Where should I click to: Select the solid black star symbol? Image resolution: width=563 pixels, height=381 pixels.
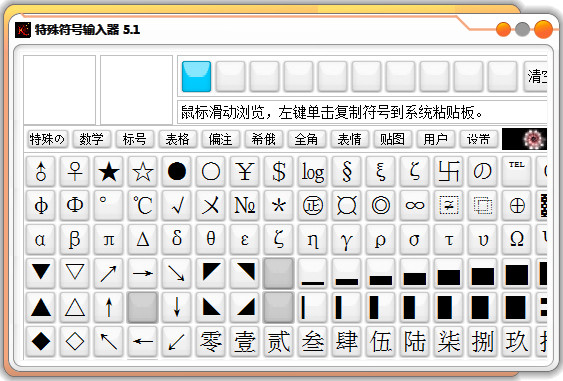coord(108,171)
